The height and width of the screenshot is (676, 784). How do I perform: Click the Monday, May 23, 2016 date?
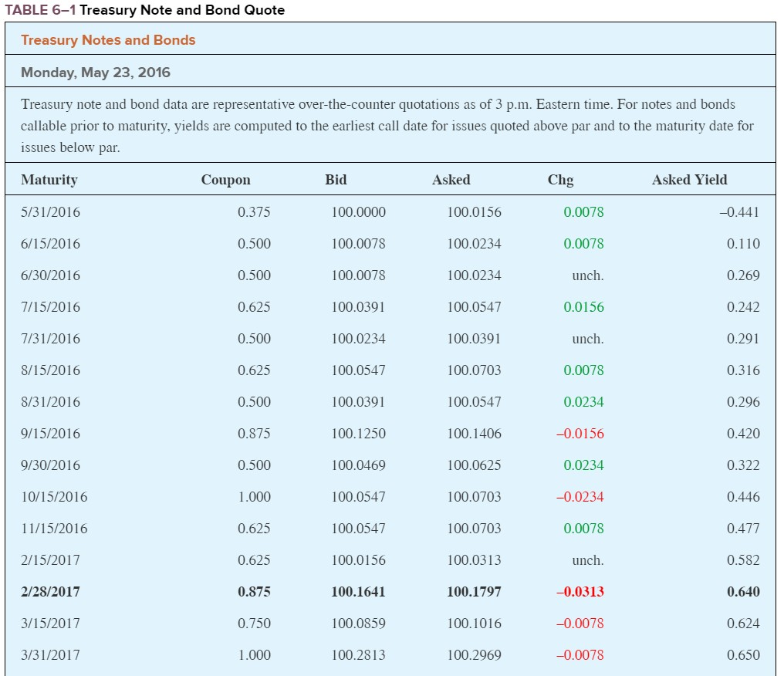[x=96, y=73]
